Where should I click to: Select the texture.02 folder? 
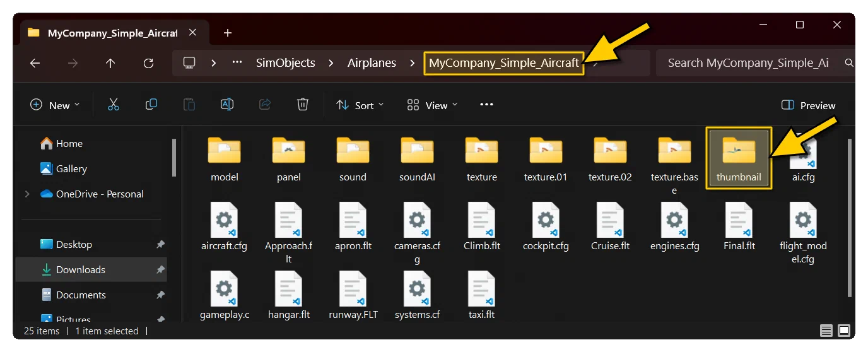click(x=610, y=160)
